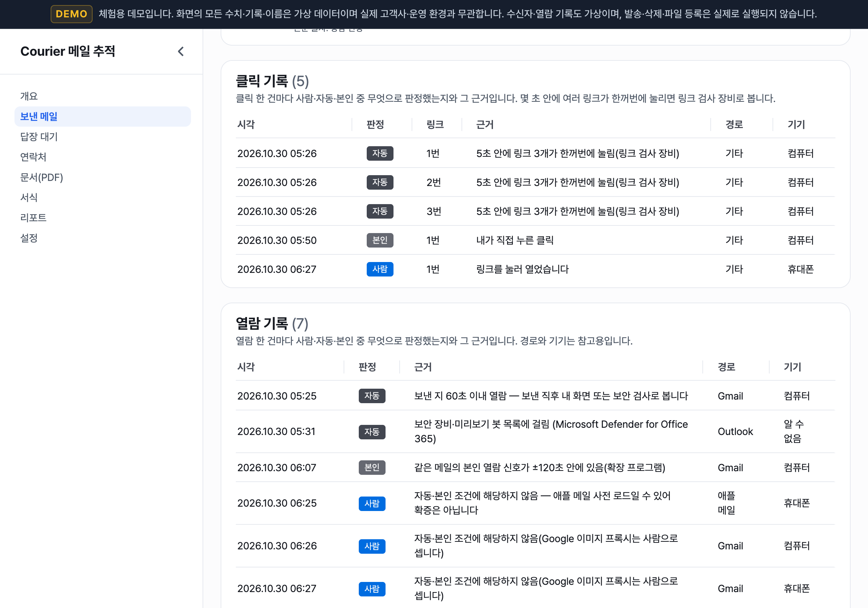Click the 본인 badge at 06:07 view

coord(372,468)
